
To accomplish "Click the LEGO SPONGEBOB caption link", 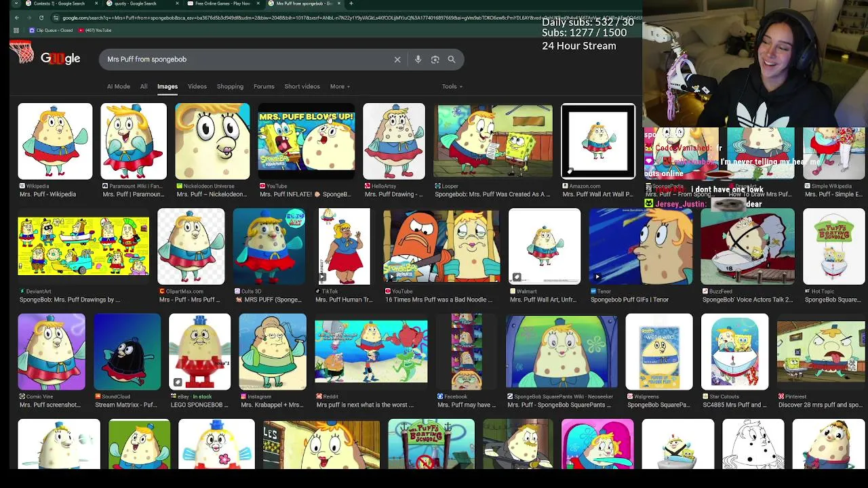I will click(199, 405).
